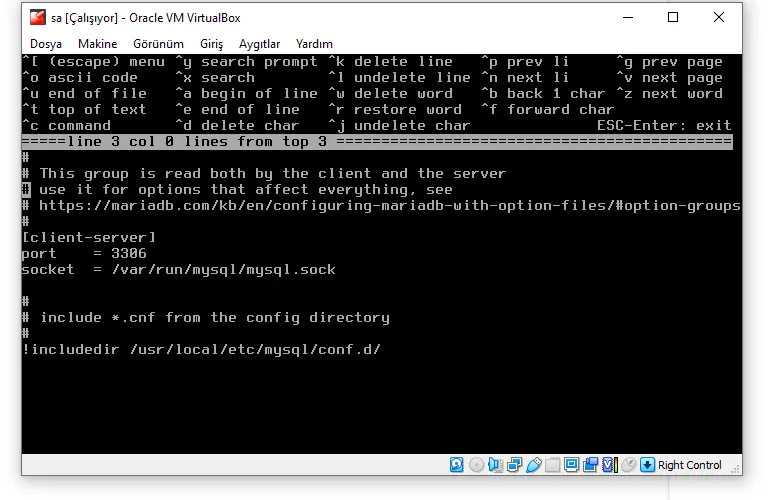This screenshot has width=776, height=500.
Task: Click the recording status icon
Action: pyautogui.click(x=590, y=465)
